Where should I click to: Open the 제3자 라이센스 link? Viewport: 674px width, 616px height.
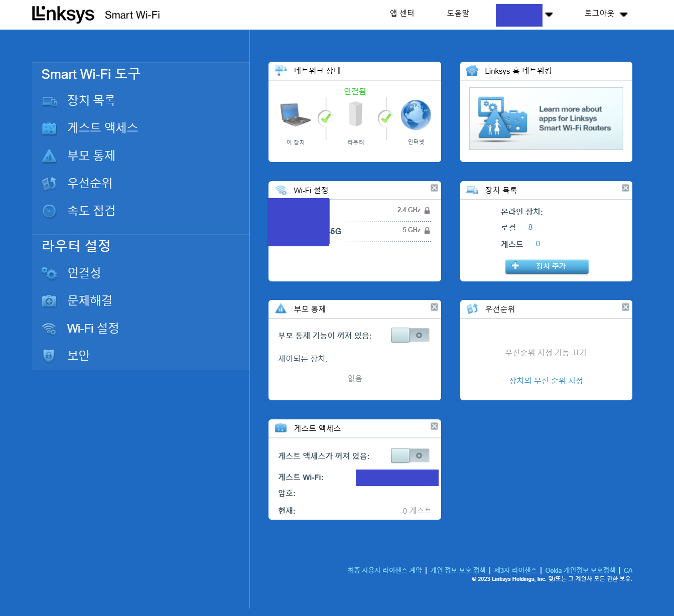click(x=515, y=570)
